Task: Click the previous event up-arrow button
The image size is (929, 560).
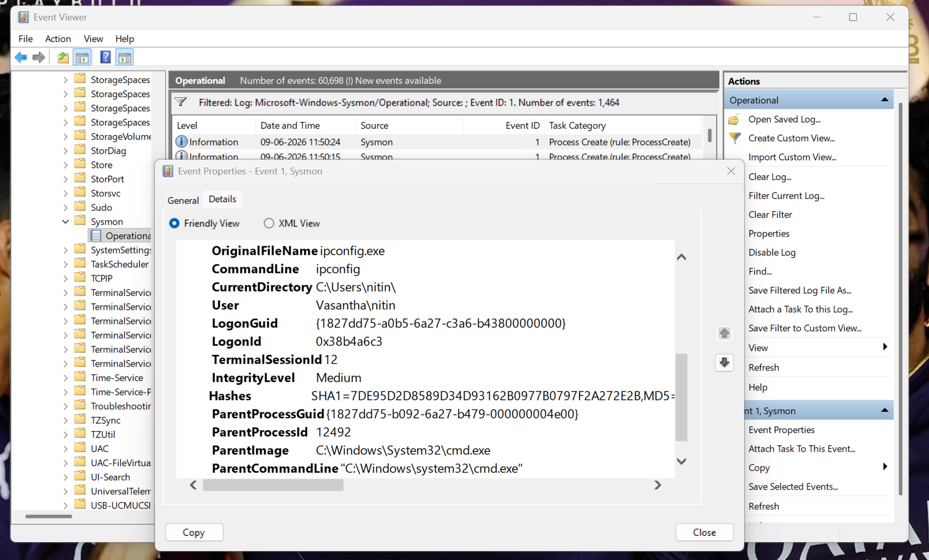Action: [724, 333]
